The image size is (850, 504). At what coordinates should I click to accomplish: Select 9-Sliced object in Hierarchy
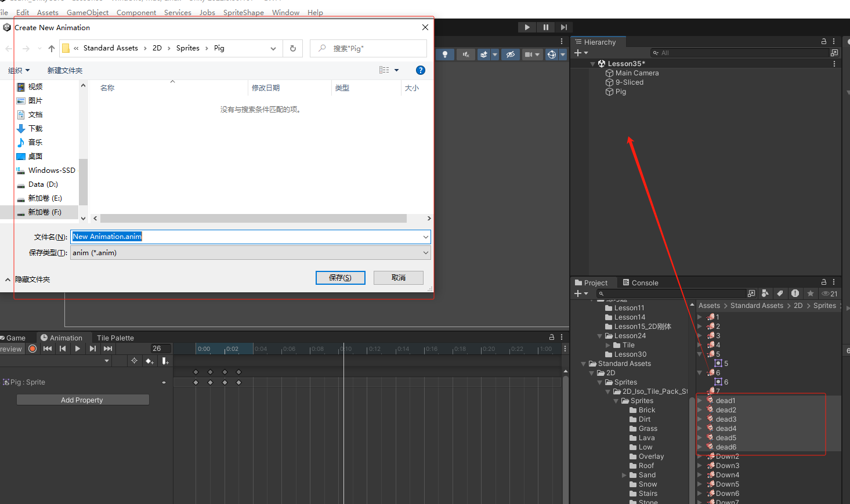coord(630,82)
